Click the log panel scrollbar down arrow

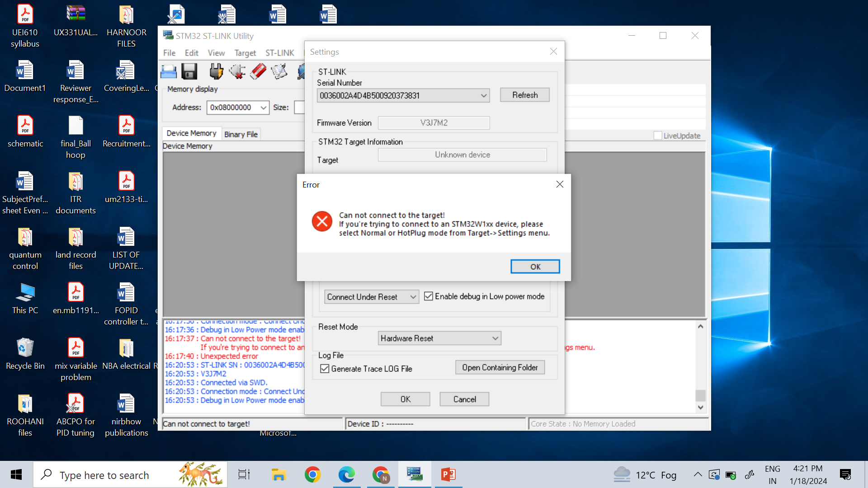point(700,407)
